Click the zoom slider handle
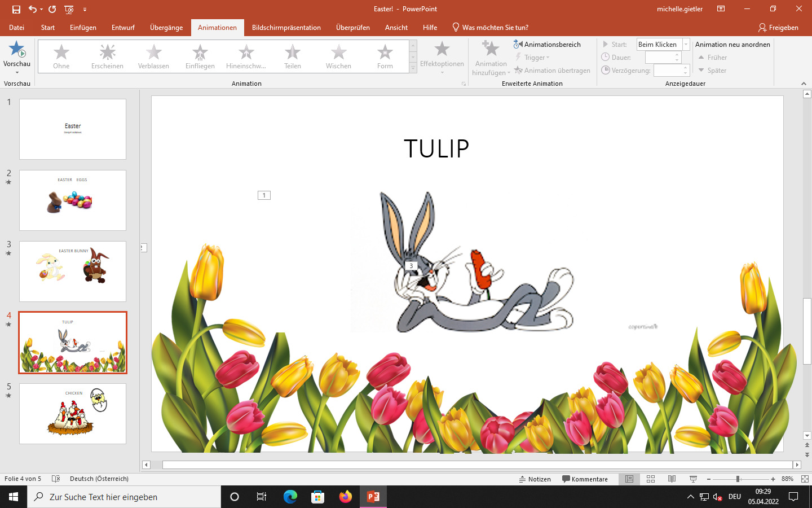 coord(738,479)
